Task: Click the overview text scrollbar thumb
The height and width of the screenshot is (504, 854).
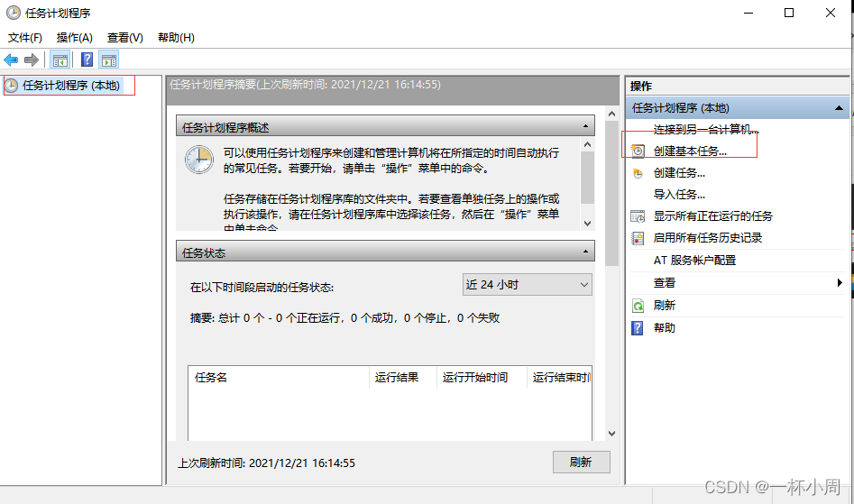Action: 587,178
